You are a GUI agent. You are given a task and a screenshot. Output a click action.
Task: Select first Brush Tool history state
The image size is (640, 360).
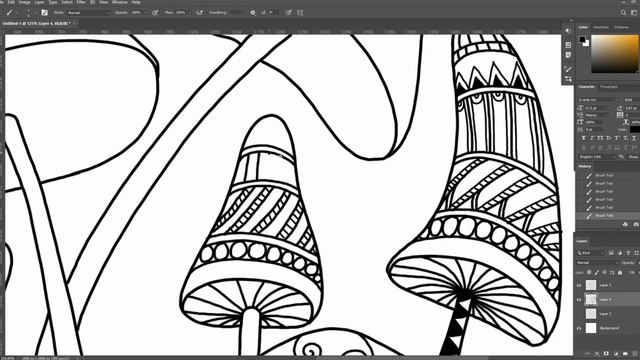(x=608, y=175)
